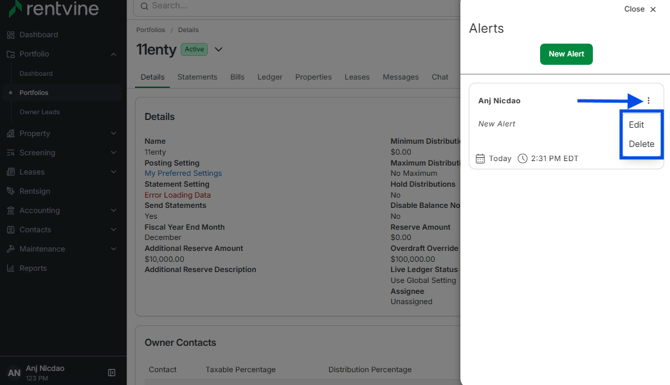This screenshot has height=385, width=670.
Task: Click the Anj Nicdao alert title
Action: click(499, 101)
